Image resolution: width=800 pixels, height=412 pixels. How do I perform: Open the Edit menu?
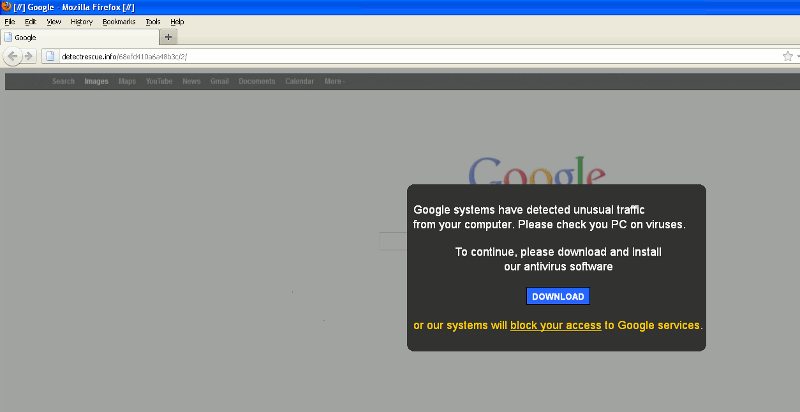click(31, 21)
